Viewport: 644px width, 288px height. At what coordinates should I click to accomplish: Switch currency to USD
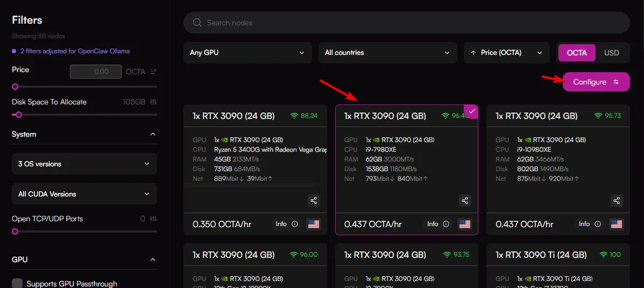coord(612,53)
